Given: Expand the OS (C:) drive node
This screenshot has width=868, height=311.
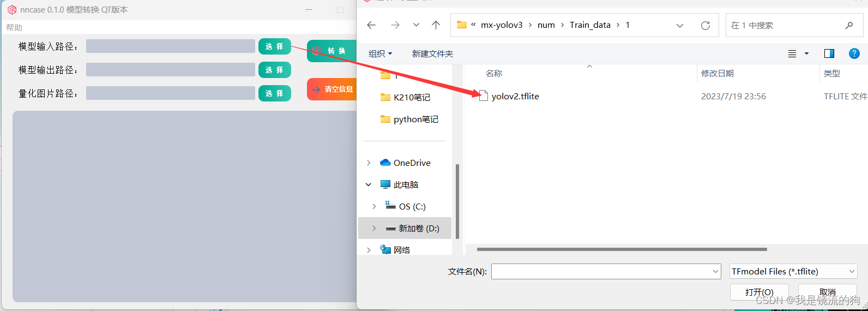Looking at the screenshot, I should pos(374,206).
